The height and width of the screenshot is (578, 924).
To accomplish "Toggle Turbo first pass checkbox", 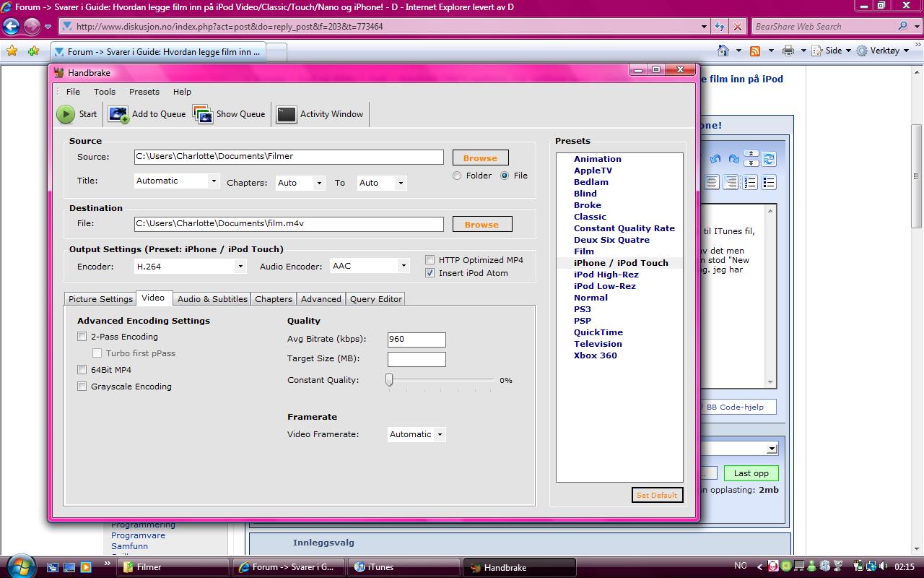I will click(97, 353).
